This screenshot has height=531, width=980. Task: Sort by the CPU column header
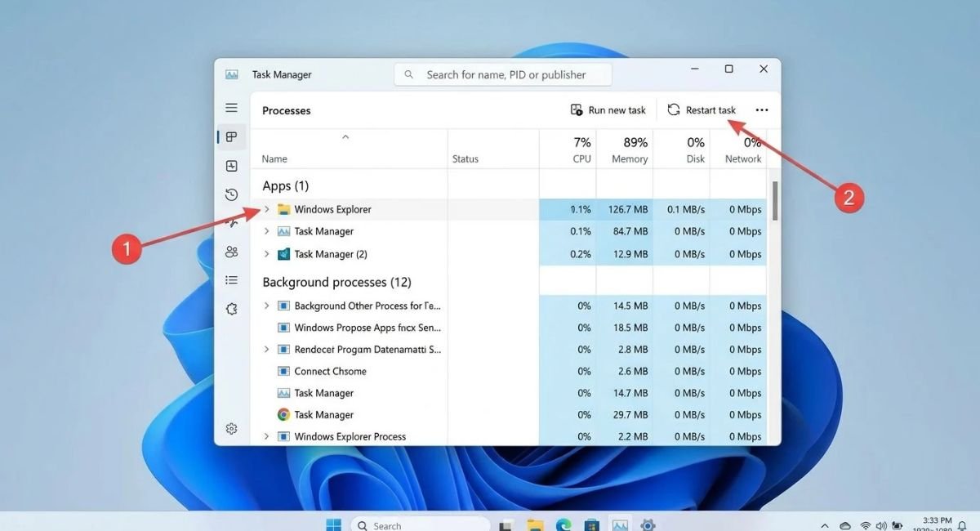[568, 149]
